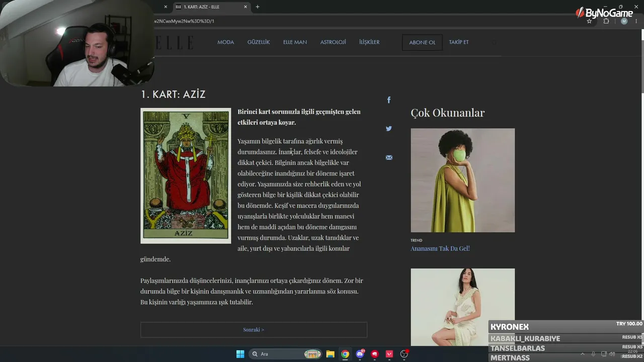
Task: Close the partially hidden first browser tab
Action: [166, 7]
